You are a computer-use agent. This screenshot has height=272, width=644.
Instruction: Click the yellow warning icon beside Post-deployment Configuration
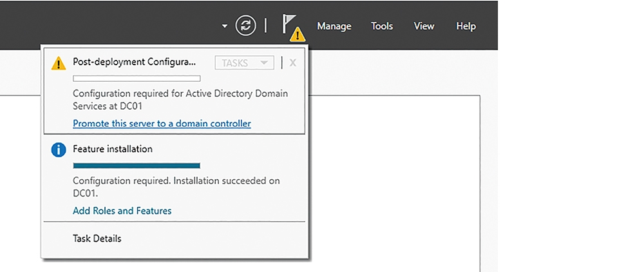59,63
